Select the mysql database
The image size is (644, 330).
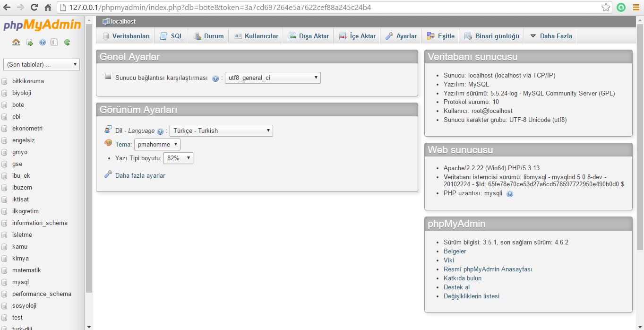20,282
